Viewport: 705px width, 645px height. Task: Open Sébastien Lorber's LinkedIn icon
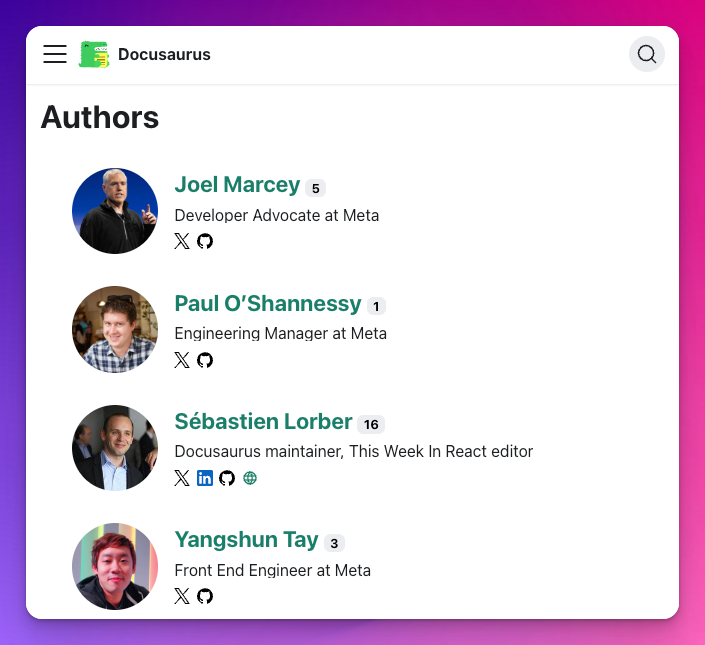[x=205, y=478]
